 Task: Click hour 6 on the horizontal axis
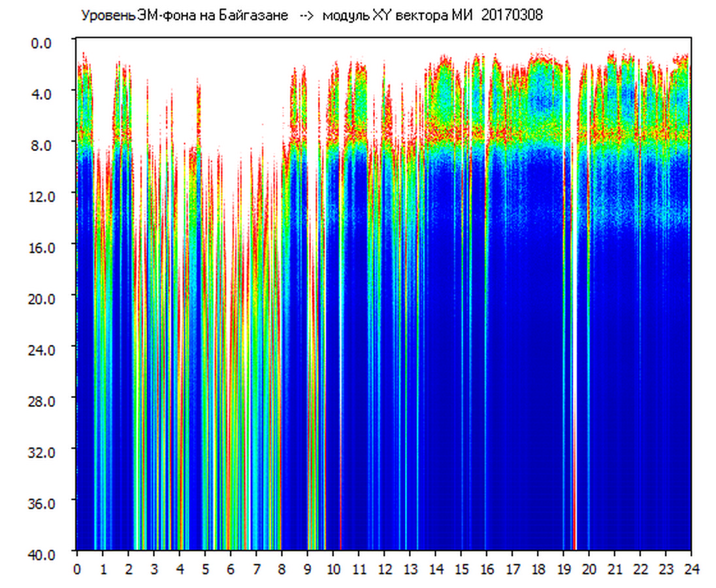click(x=231, y=570)
